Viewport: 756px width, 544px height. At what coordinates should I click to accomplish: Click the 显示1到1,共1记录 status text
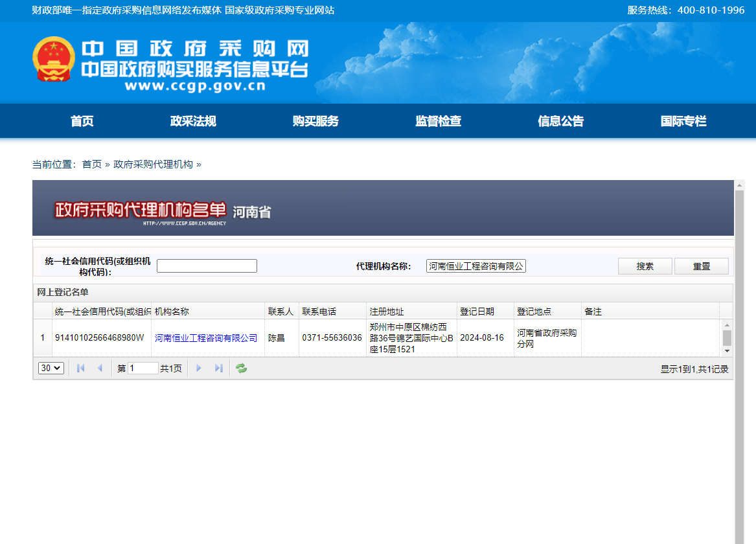coord(694,369)
